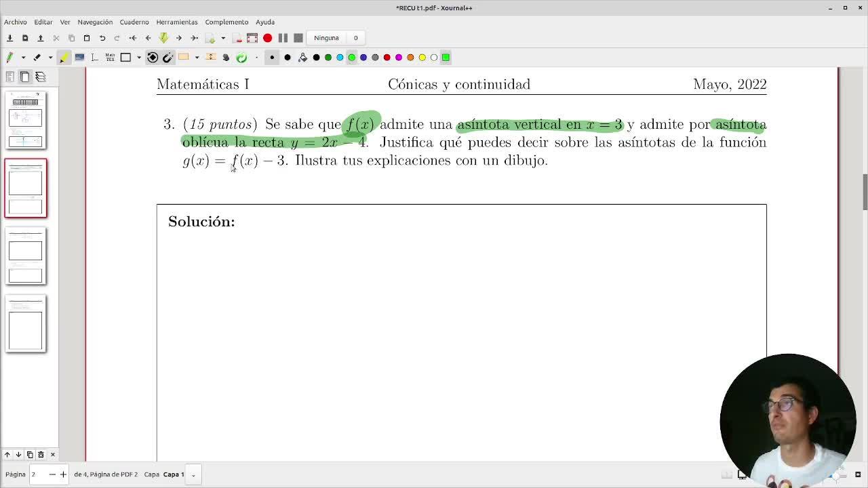868x488 pixels.
Task: Open page 3 thumbnail in sidebar
Action: click(26, 256)
